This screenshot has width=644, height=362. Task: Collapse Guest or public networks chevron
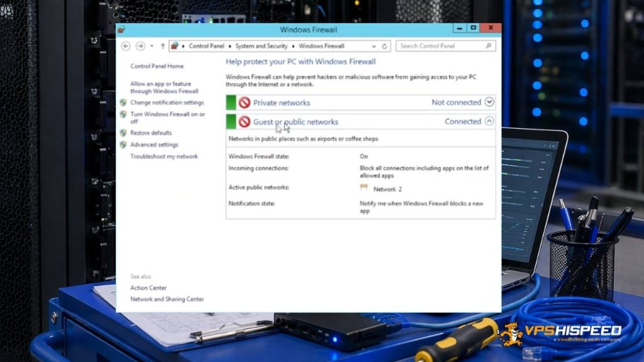(489, 121)
